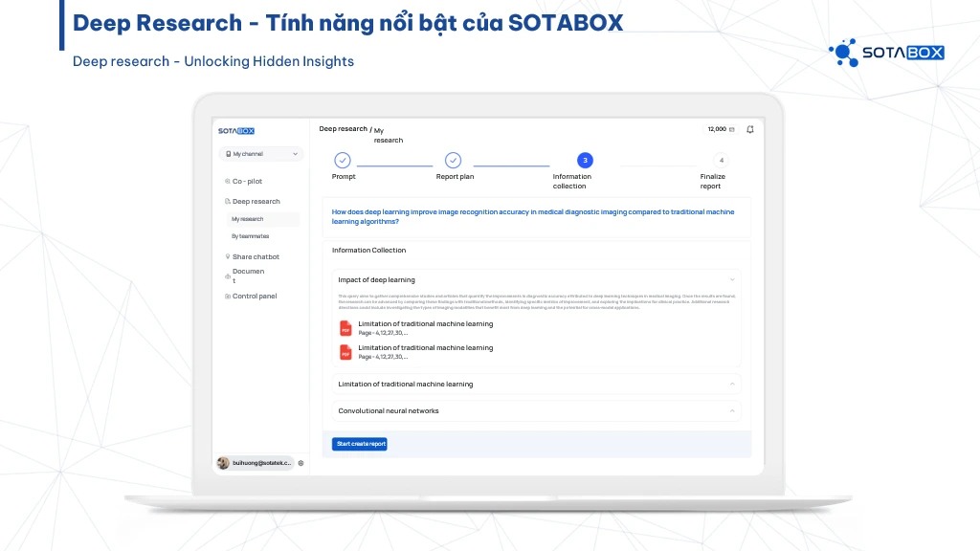Collapse the Impact of deep learning section
The height and width of the screenshot is (551, 980).
pos(732,280)
